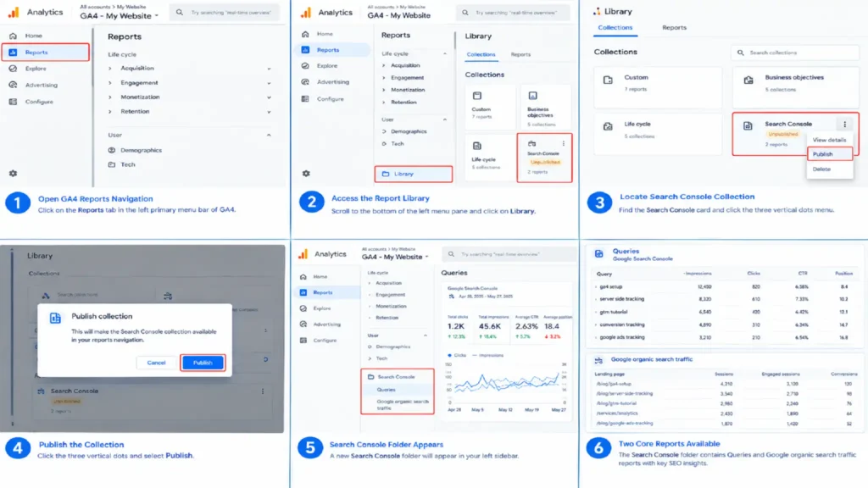The width and height of the screenshot is (868, 488).
Task: Click the 'gtm tutorial' query row in step 6
Action: pyautogui.click(x=724, y=312)
